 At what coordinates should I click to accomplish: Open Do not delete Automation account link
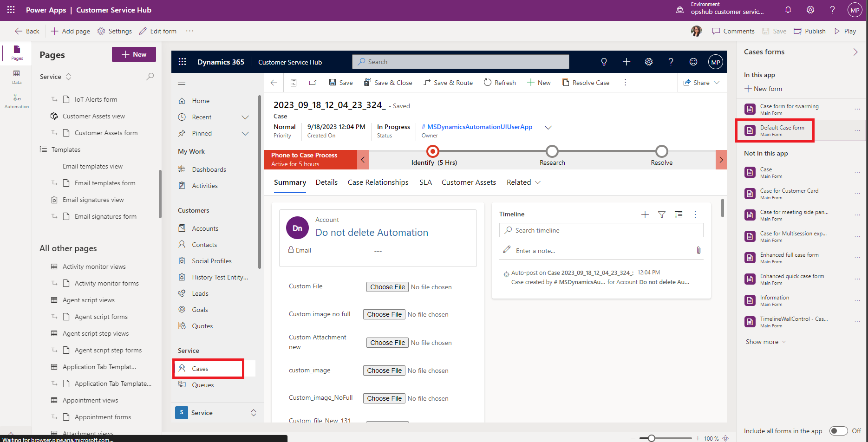[x=372, y=233]
